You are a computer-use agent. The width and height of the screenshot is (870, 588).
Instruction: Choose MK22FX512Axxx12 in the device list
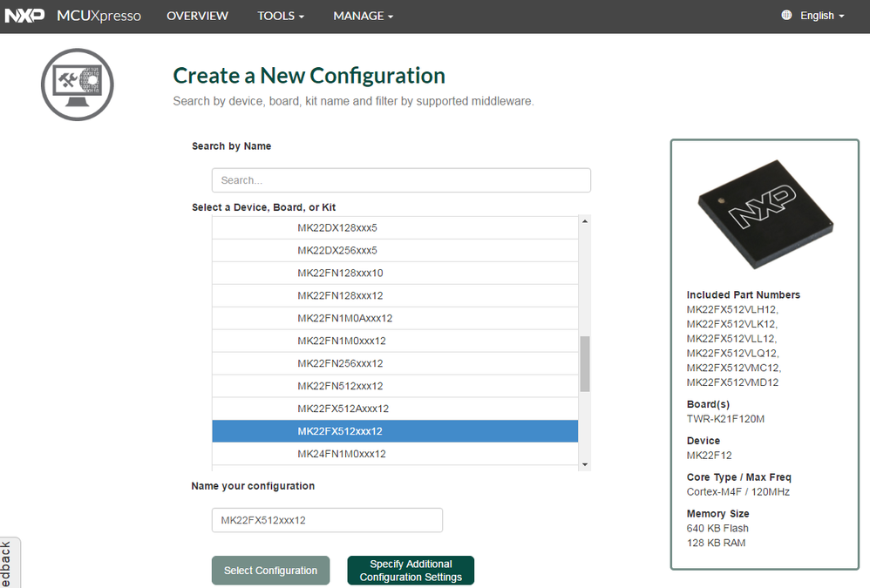(343, 409)
